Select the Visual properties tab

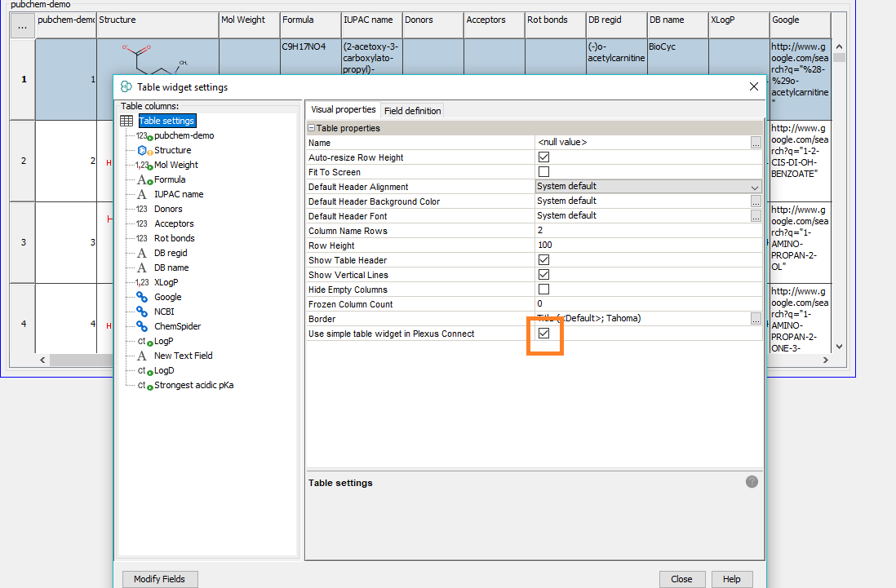343,110
